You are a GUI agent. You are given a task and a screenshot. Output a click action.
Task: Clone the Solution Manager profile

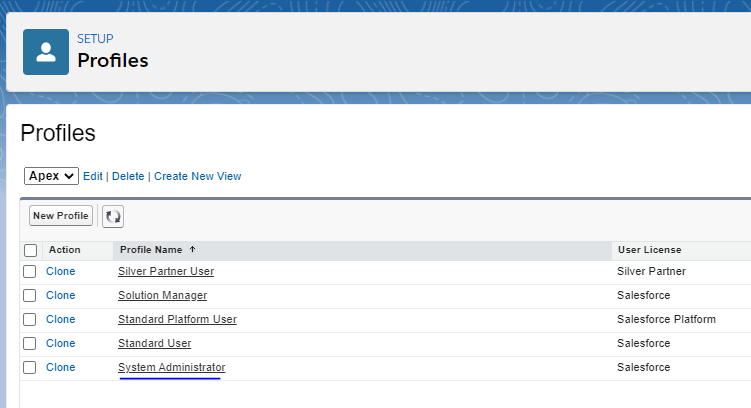click(60, 295)
